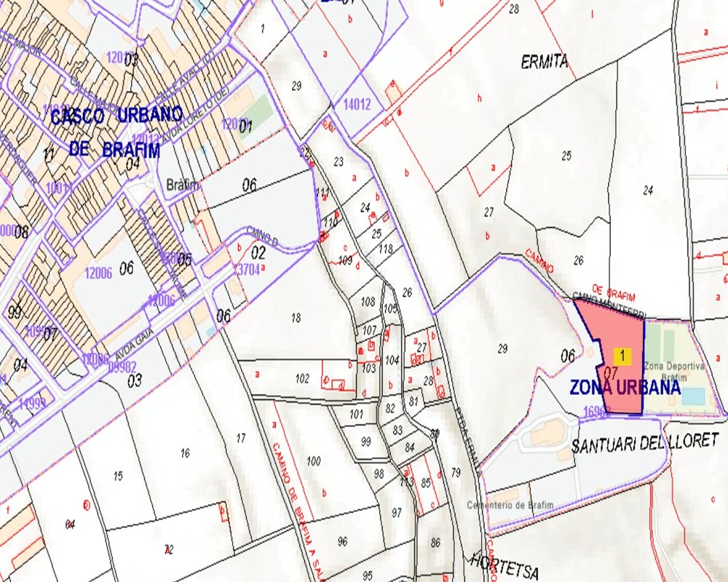The height and width of the screenshot is (582, 728).
Task: Select parcel number 18
Action: click(296, 317)
